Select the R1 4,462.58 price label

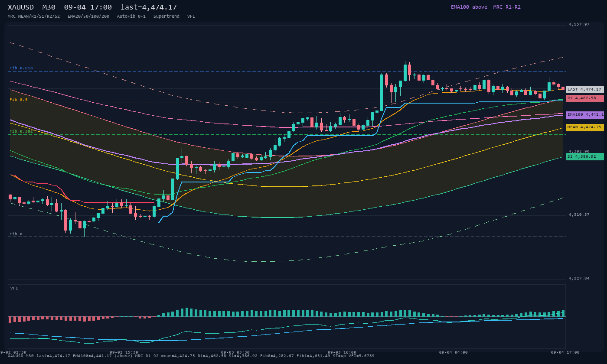coord(585,98)
